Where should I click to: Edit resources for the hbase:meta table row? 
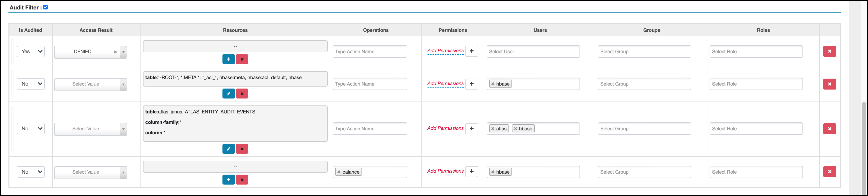(228, 94)
